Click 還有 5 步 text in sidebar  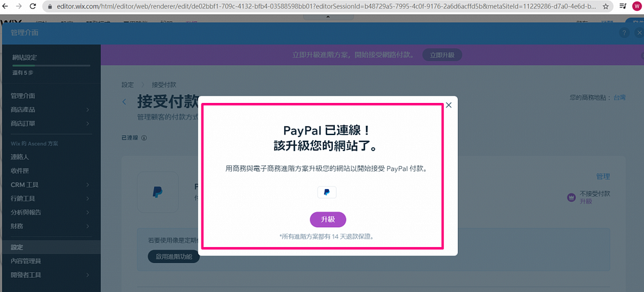click(x=23, y=73)
